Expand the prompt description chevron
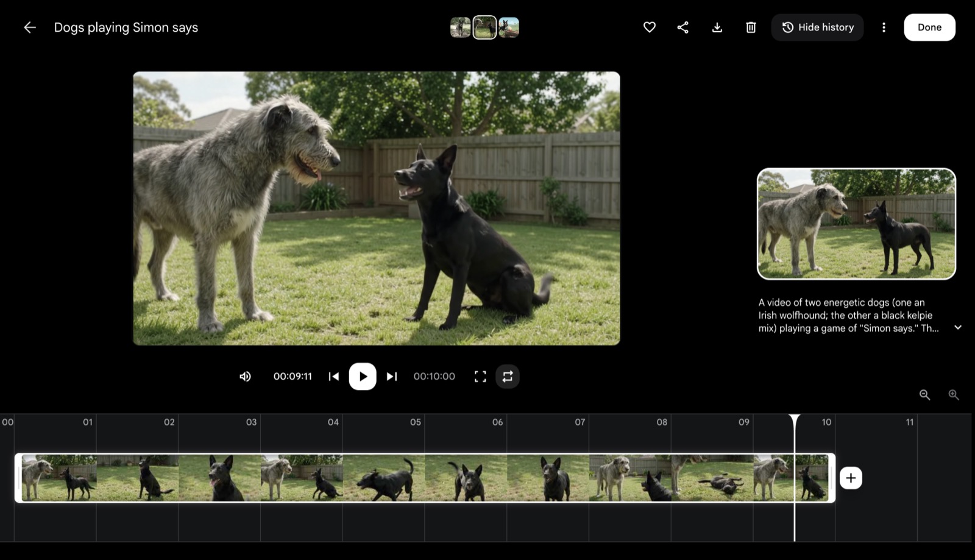 point(958,328)
